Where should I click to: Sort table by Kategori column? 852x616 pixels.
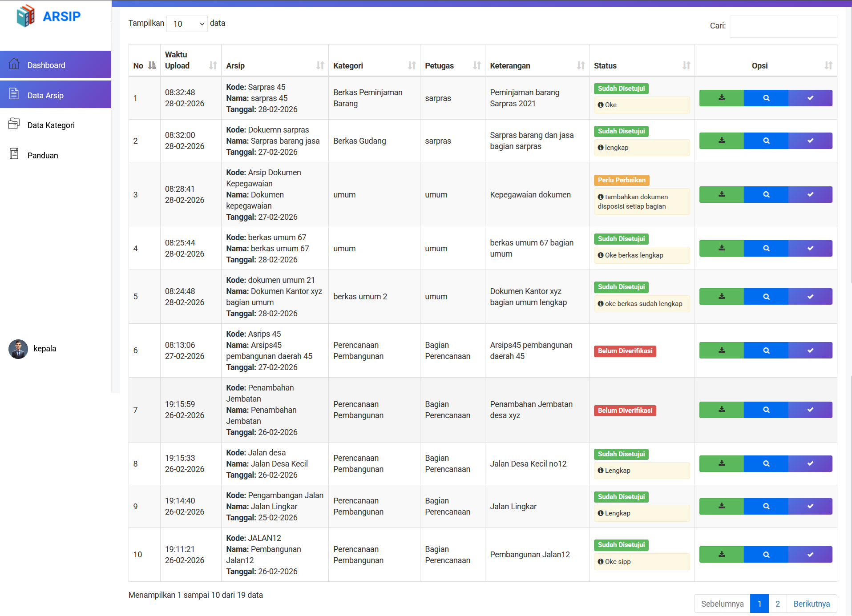click(374, 60)
